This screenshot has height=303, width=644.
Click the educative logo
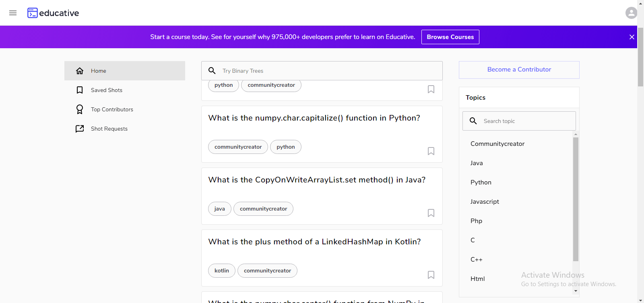coord(53,13)
